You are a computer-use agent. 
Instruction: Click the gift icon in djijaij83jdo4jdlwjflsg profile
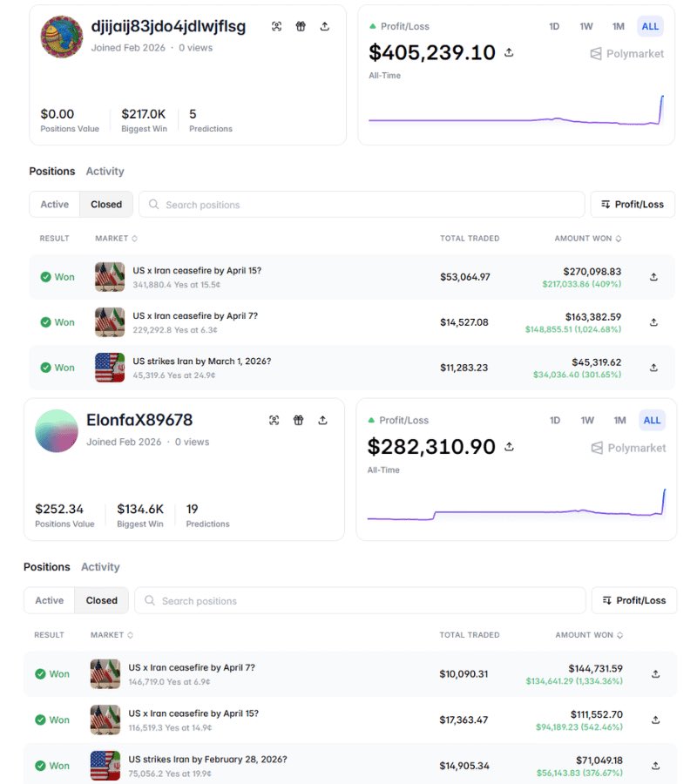click(301, 26)
